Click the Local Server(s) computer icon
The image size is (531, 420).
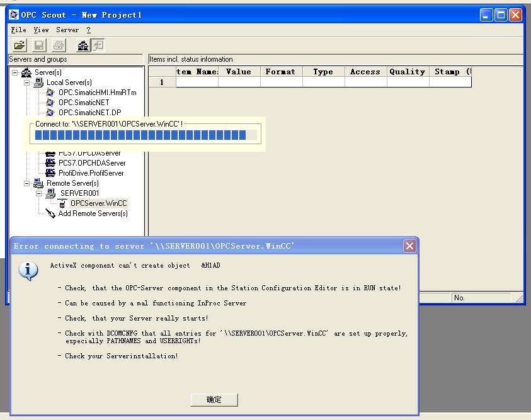click(38, 82)
